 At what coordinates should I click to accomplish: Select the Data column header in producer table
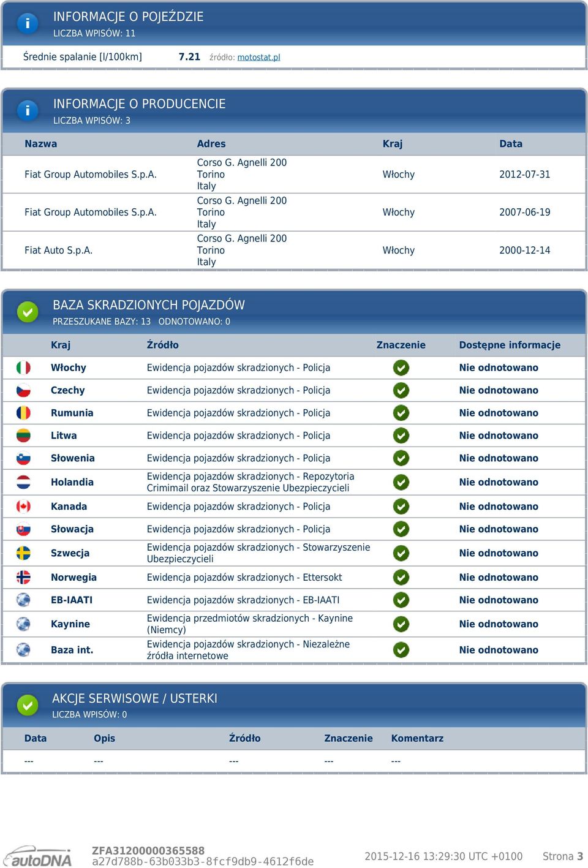511,144
